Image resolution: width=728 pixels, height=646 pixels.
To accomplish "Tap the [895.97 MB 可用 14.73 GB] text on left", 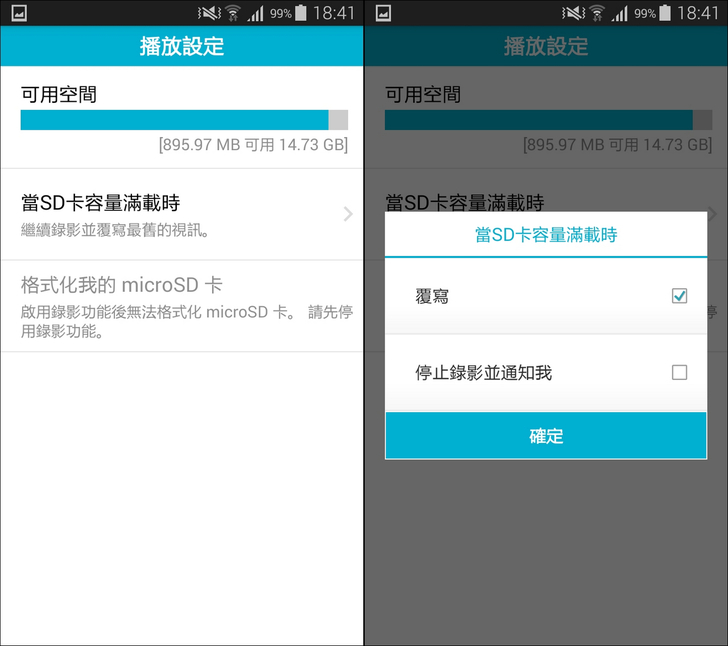I will 253,144.
